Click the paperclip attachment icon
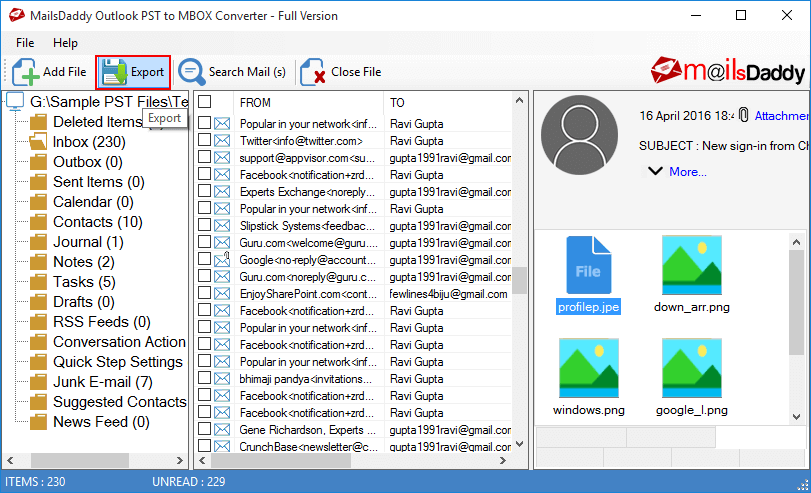Screen dimensions: 811x493 tap(743, 115)
